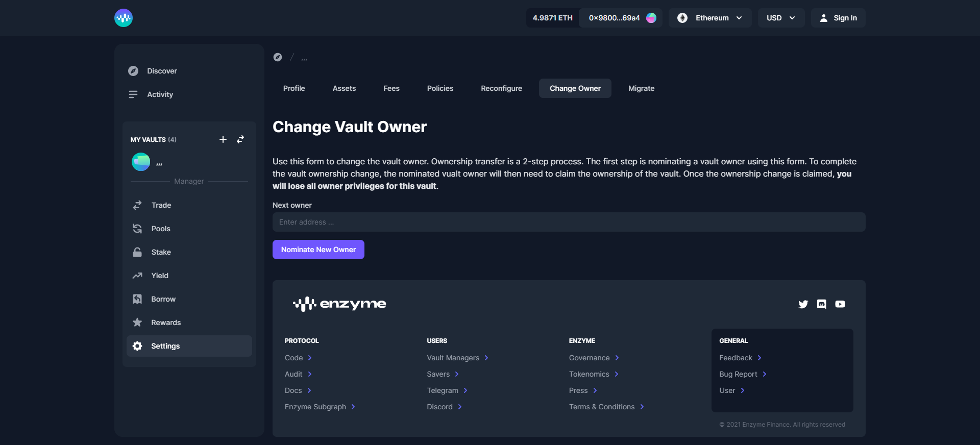
Task: Click the user icon in Sign In
Action: click(823, 18)
